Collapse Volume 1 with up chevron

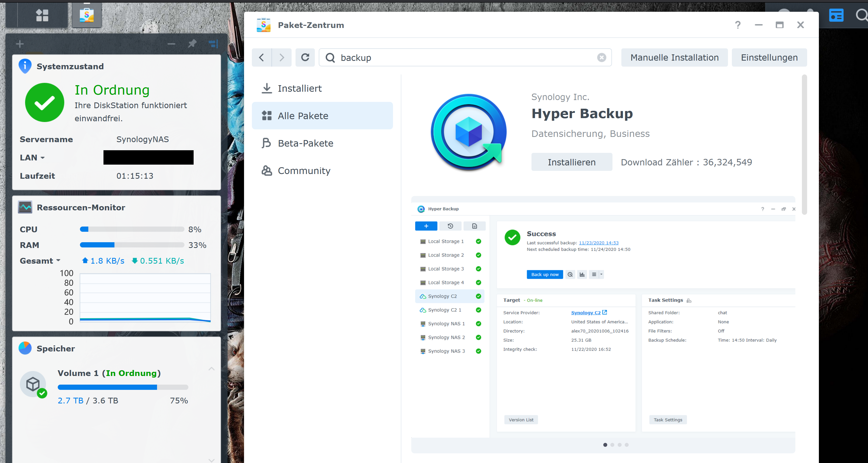[x=211, y=369]
